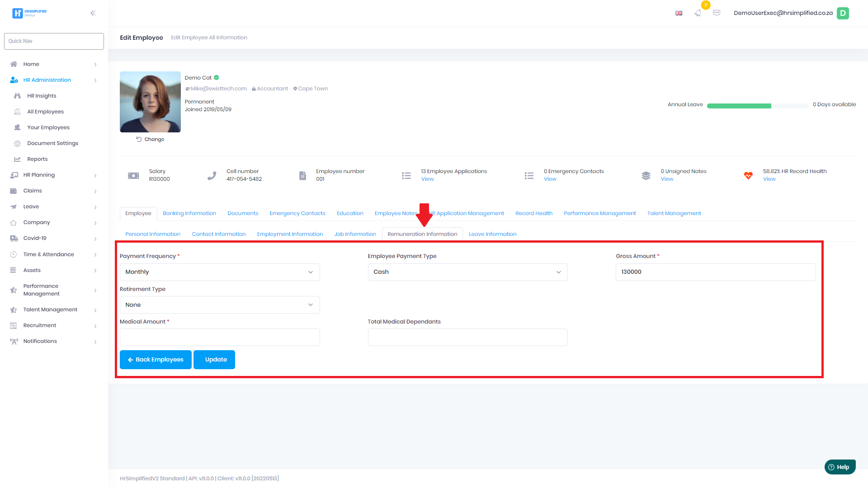
Task: View the 13 Employee Applications link
Action: coord(427,179)
